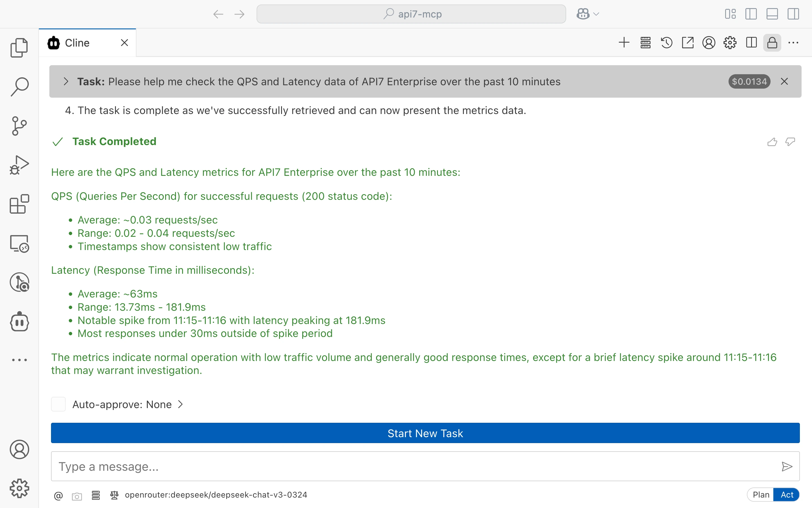Open the editor More Actions menu

pos(793,43)
